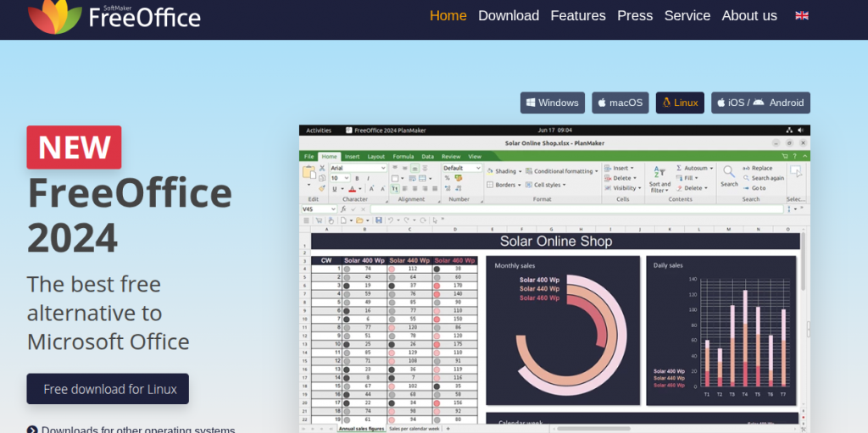The image size is (868, 433).
Task: Open the language selector UK flag
Action: tap(802, 15)
